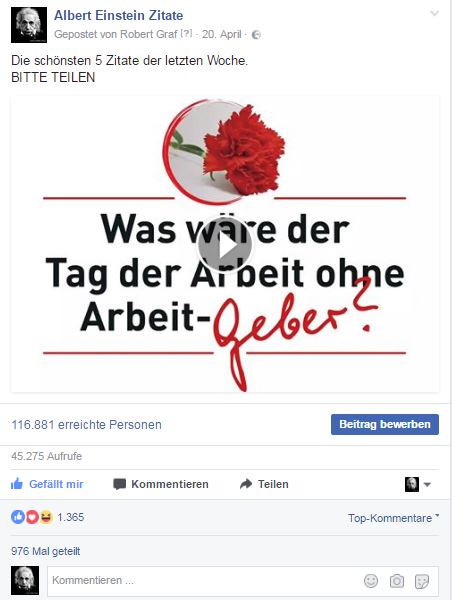Viewport: 452px width, 600px height.
Task: Click the laughing haha reaction icon
Action: [x=46, y=517]
